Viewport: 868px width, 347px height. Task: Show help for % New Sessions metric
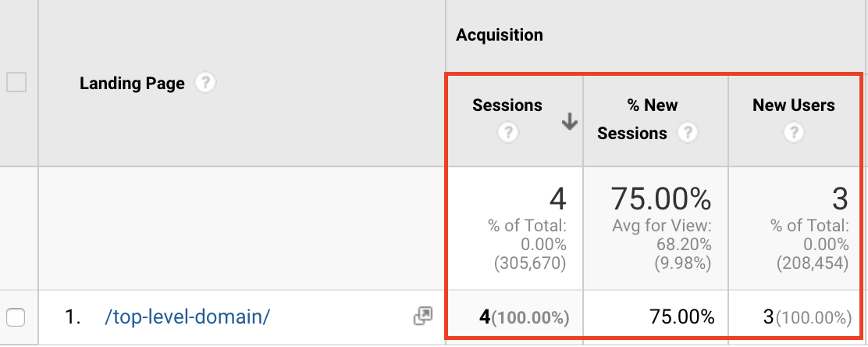point(688,133)
